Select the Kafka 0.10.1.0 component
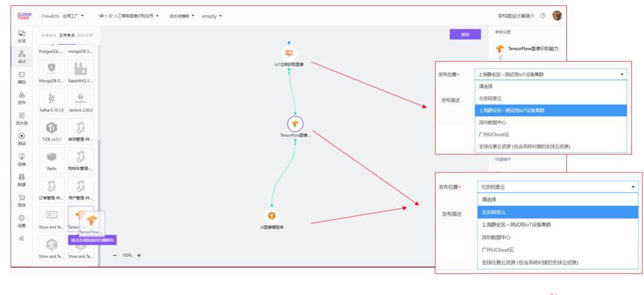 [52, 101]
